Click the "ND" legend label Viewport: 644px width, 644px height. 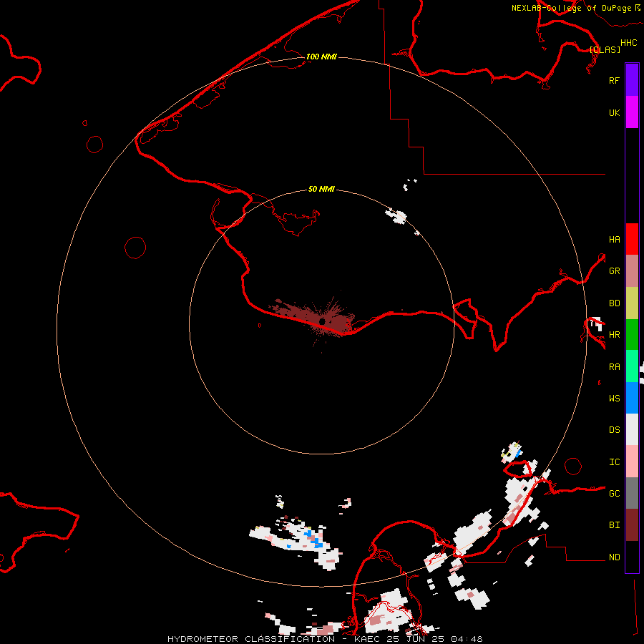[614, 557]
